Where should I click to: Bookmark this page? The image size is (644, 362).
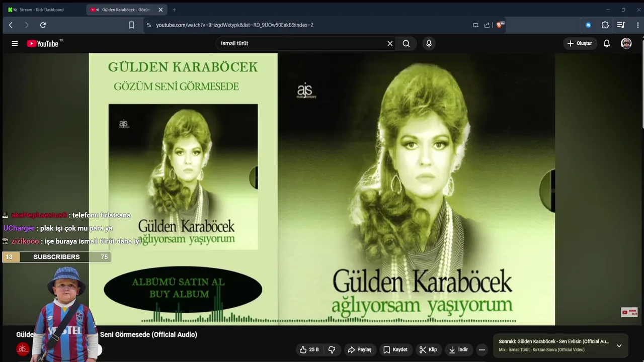click(x=131, y=25)
